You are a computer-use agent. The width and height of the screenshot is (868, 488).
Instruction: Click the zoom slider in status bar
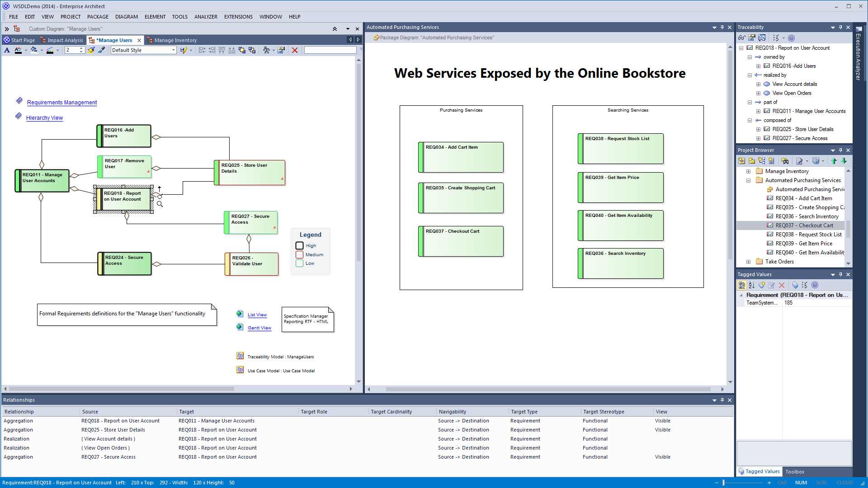723,483
